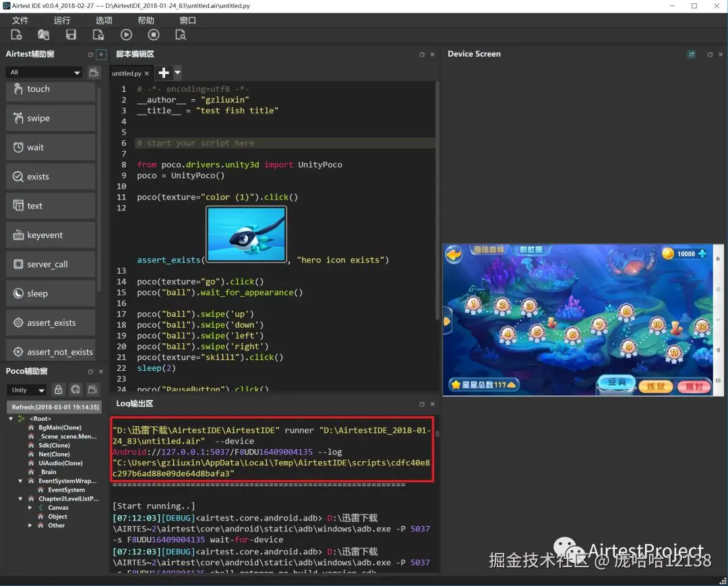
Task: Click the back arrow in game screen
Action: tap(454, 254)
